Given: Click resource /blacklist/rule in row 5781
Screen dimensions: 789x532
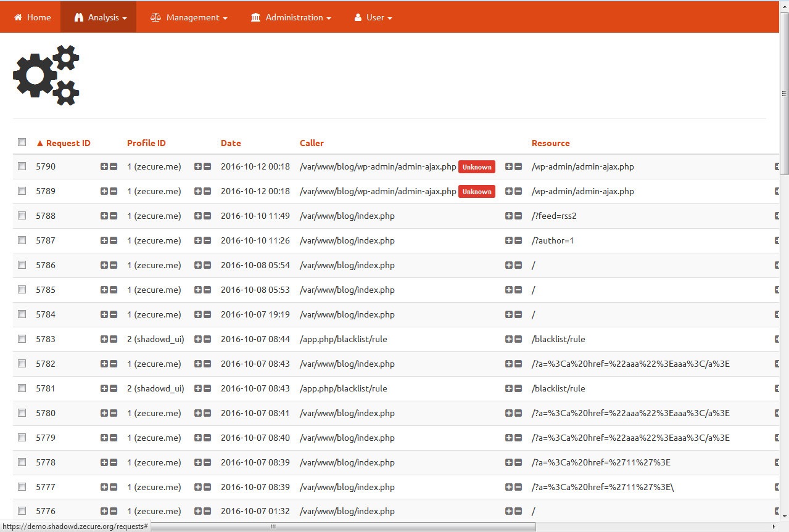Looking at the screenshot, I should [558, 388].
